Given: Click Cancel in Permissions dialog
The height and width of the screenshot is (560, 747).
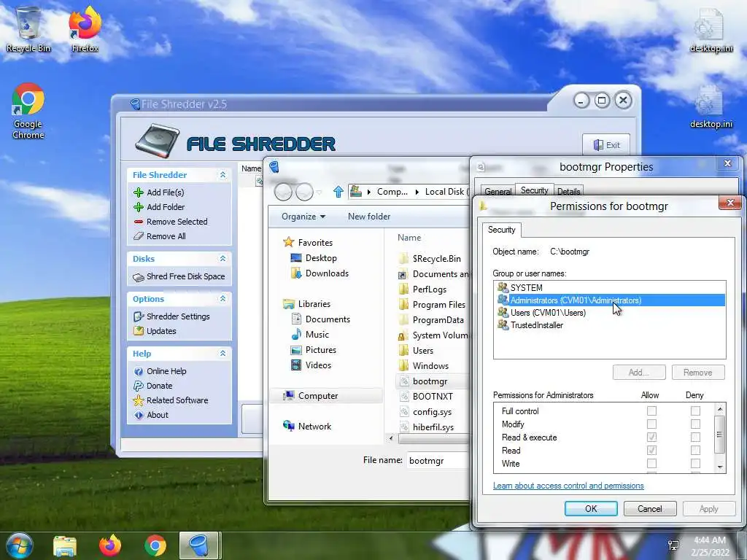Looking at the screenshot, I should (650, 508).
